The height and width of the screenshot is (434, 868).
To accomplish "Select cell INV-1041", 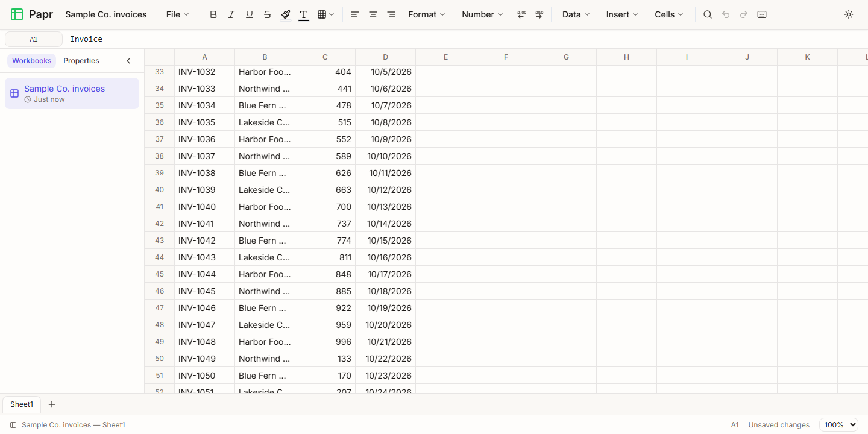I will pyautogui.click(x=205, y=224).
